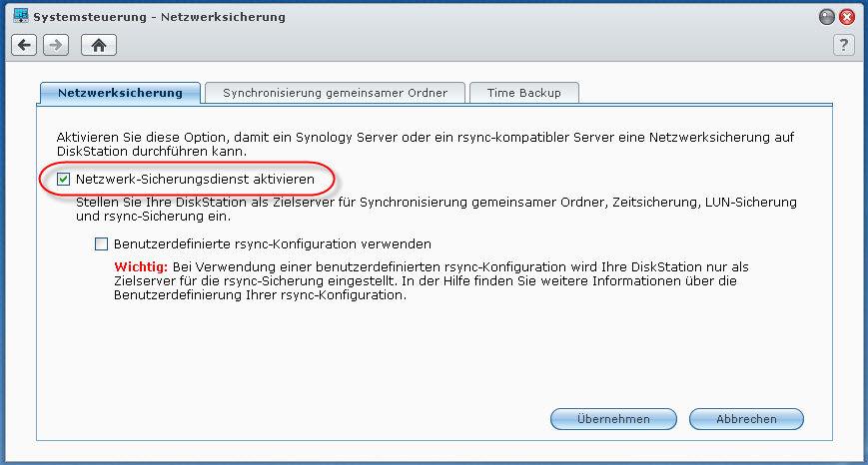
Task: Select the Time Backup tab
Action: [524, 93]
